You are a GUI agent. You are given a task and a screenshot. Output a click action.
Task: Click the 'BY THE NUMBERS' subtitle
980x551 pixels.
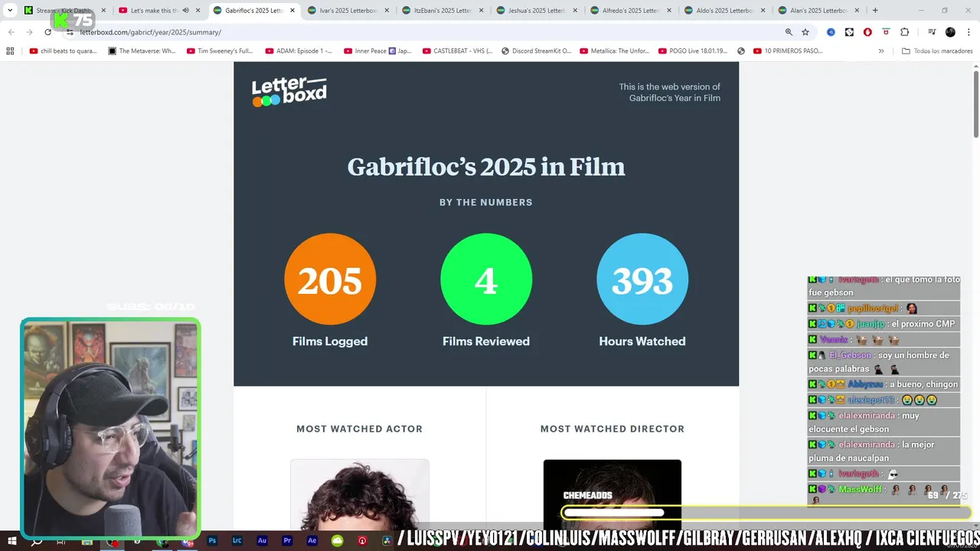pos(486,202)
